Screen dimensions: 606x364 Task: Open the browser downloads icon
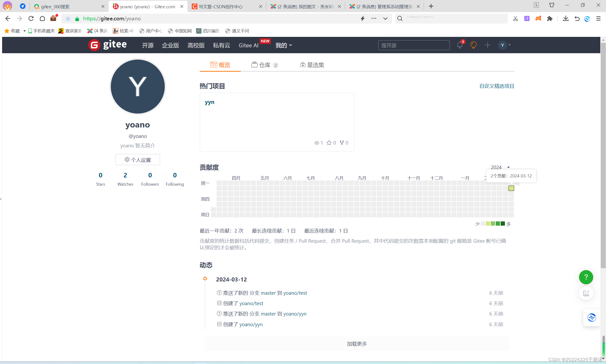click(x=566, y=18)
